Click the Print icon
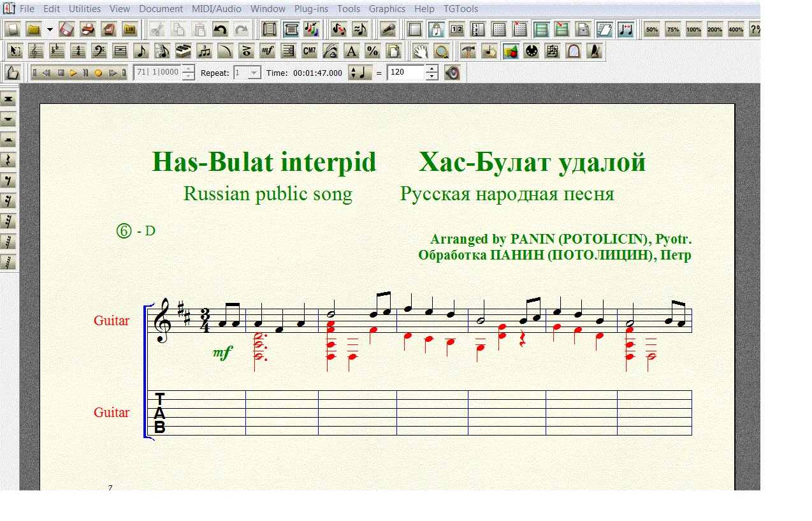This screenshot has width=812, height=521. [88, 29]
